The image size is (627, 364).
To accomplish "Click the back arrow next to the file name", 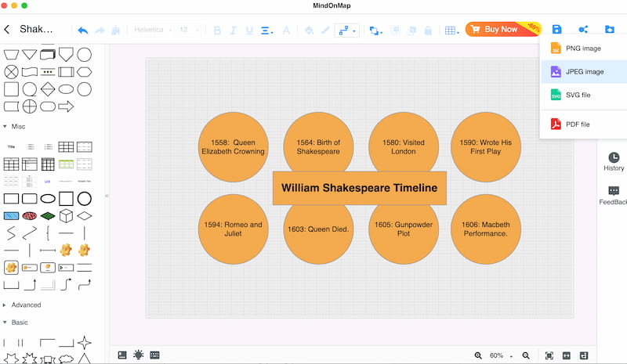I will click(7, 30).
